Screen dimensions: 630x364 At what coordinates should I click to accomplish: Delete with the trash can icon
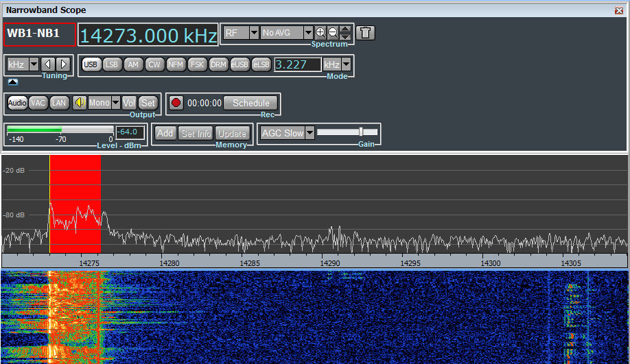365,32
